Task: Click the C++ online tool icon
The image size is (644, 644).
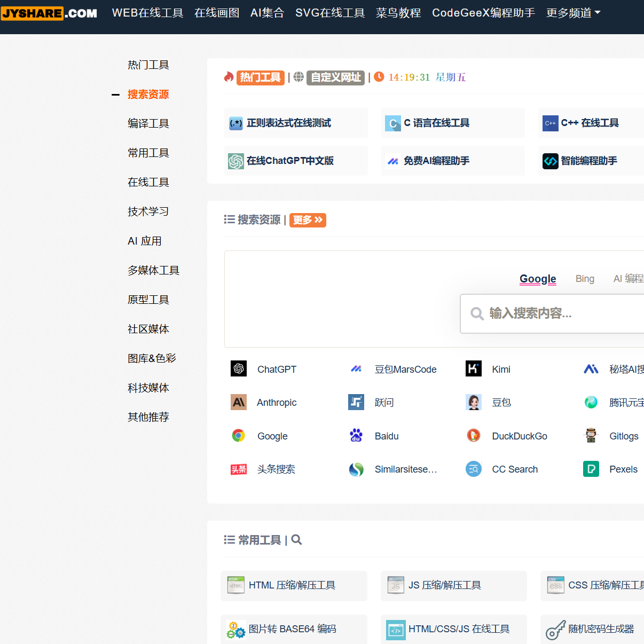Action: click(x=550, y=123)
